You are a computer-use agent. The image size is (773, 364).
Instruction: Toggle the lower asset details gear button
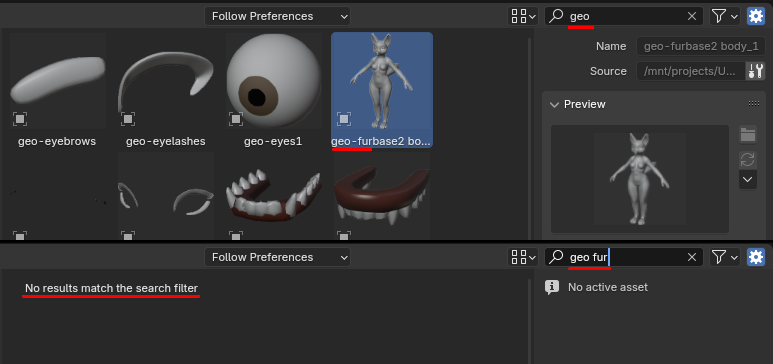coord(756,257)
